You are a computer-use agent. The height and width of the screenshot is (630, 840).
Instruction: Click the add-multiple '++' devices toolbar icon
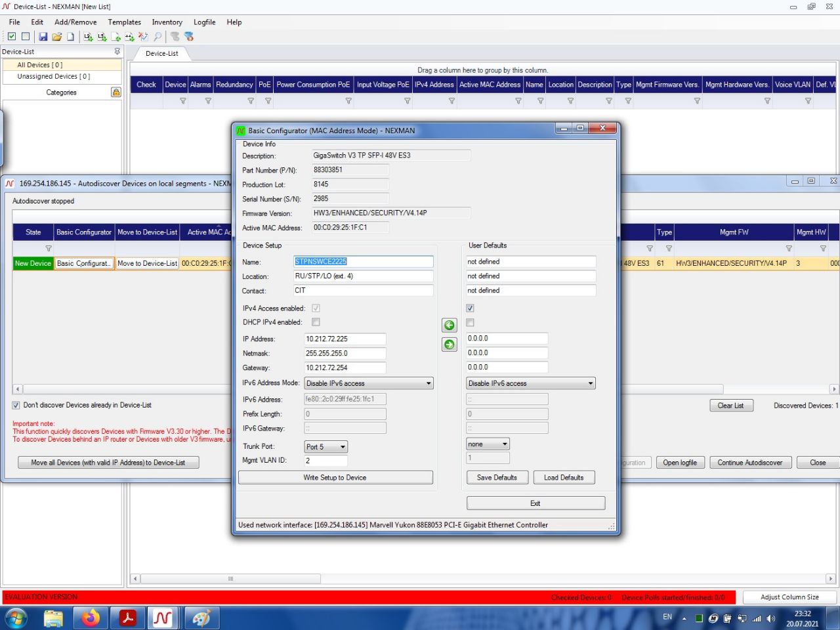pos(129,37)
